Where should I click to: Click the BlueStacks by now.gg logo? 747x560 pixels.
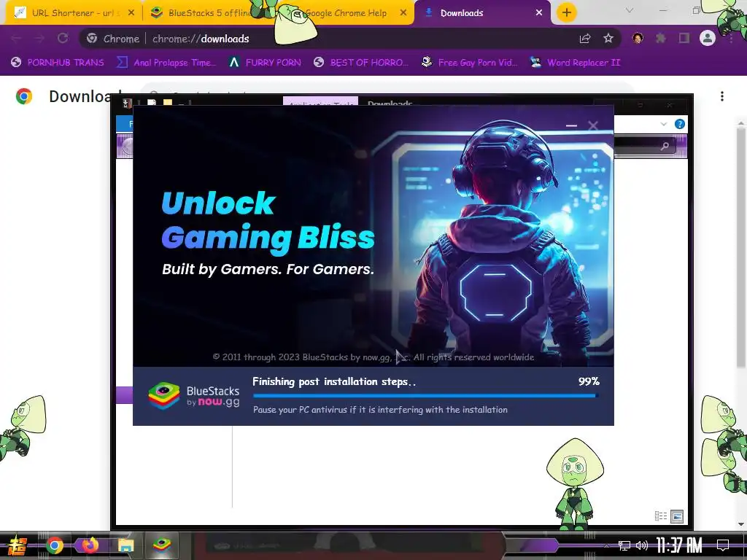pos(193,396)
